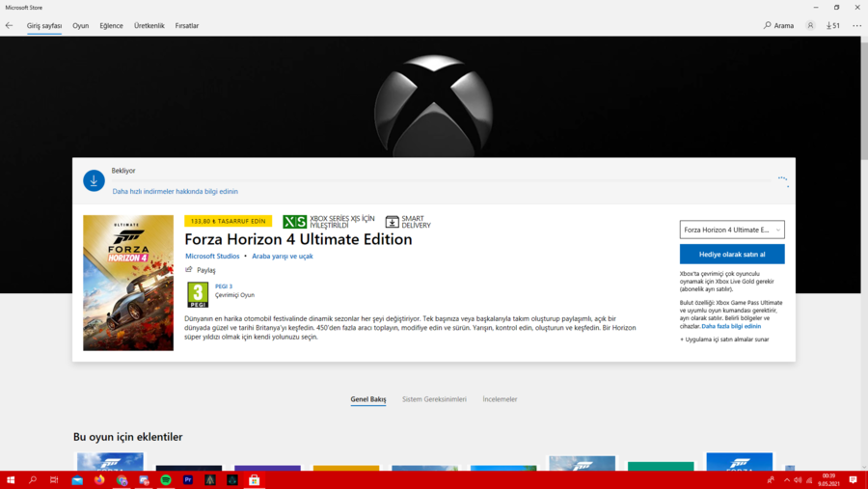Open the teal Assassin's Creed taskbar icon
This screenshot has width=868, height=489.
tap(231, 480)
